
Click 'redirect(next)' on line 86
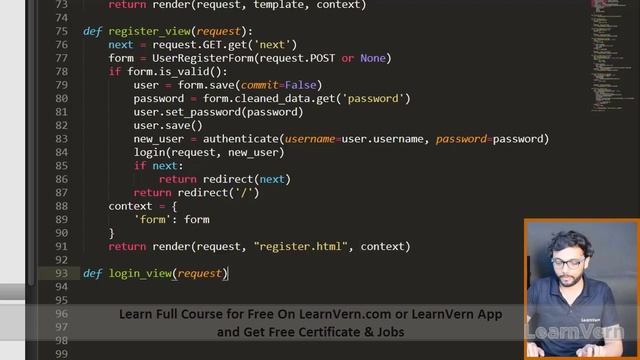[x=247, y=180]
